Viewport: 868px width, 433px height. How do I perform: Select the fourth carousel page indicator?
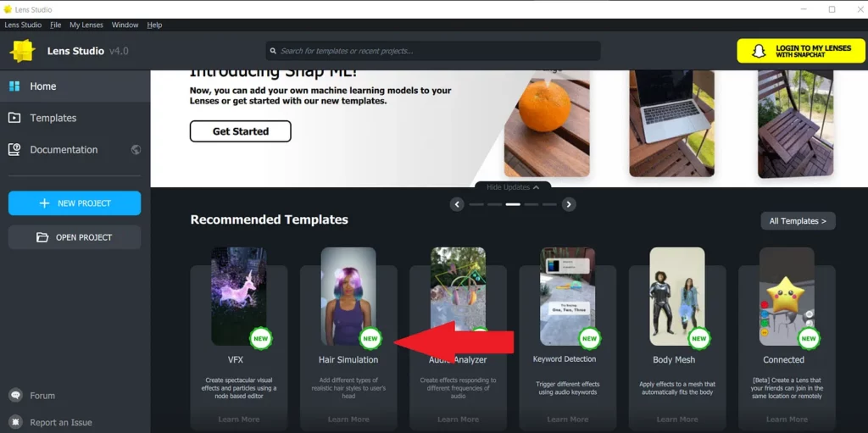click(531, 204)
